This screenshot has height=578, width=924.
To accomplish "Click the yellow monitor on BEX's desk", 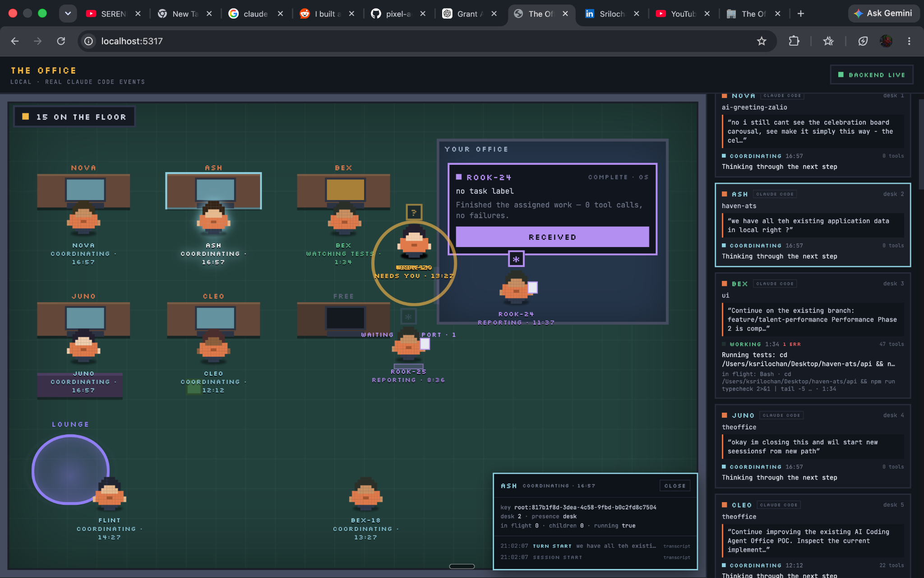I will [345, 190].
